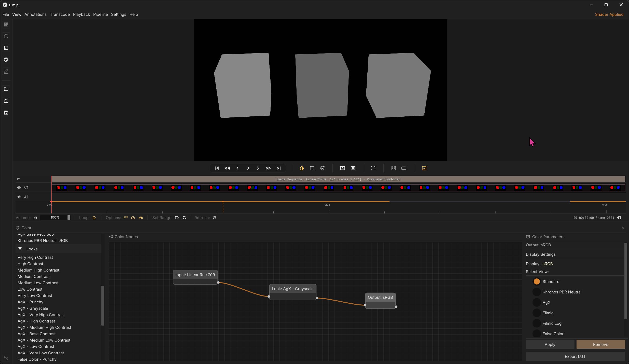Select the AgX - Punchy look
629x364 pixels.
(30, 302)
